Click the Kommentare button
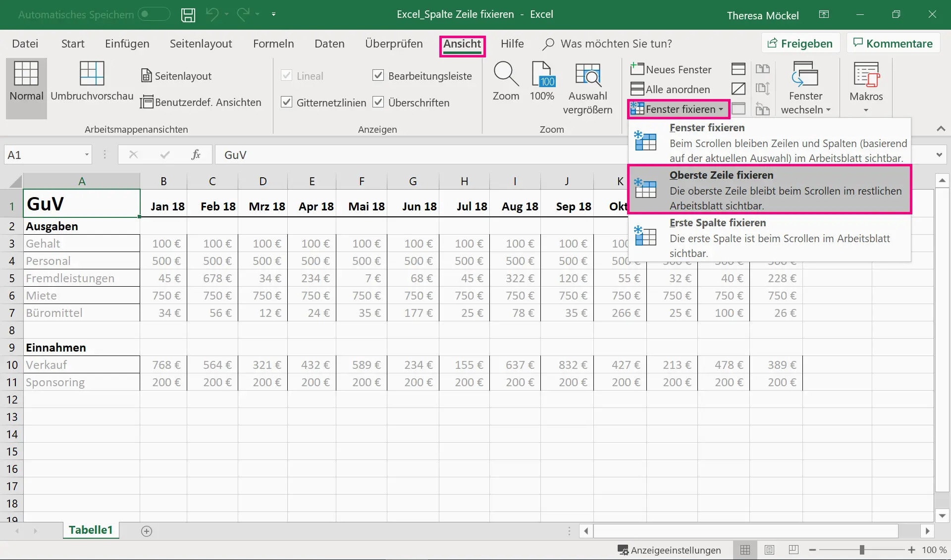 click(x=893, y=44)
